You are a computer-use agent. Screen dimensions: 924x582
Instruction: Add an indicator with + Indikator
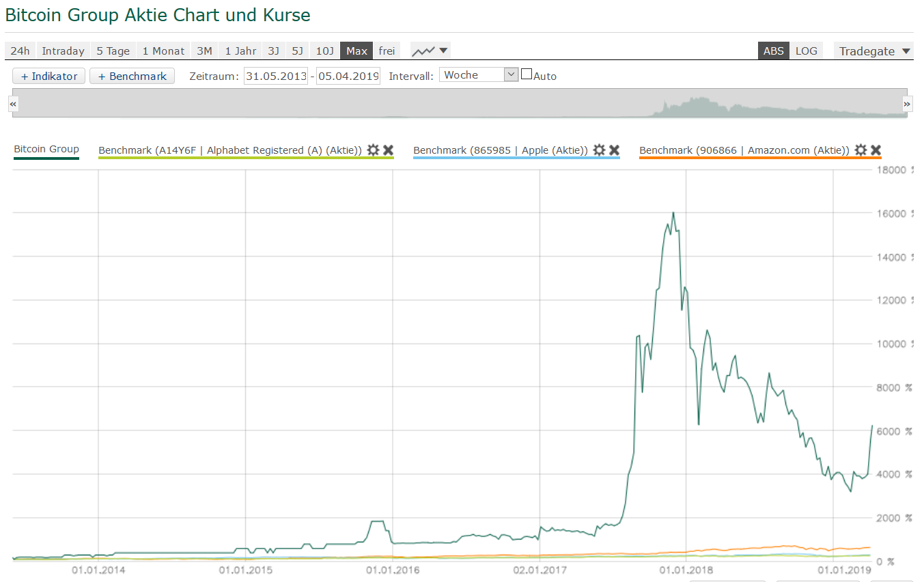point(49,76)
